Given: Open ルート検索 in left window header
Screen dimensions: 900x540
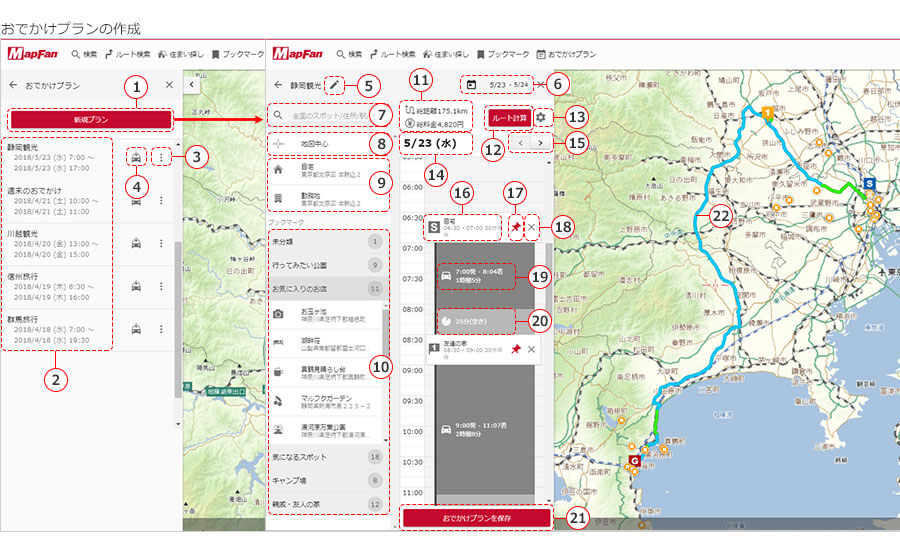Looking at the screenshot, I should (127, 54).
